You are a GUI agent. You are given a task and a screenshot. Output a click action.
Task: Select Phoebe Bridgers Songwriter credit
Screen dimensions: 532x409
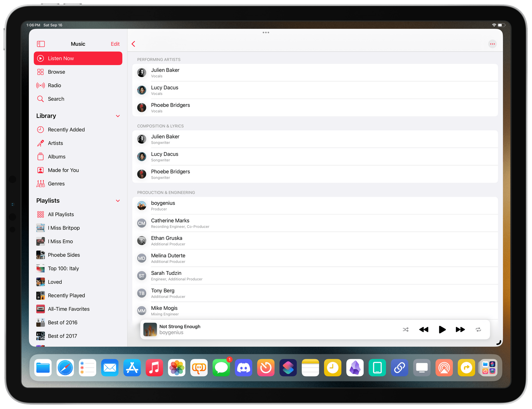[x=315, y=174]
